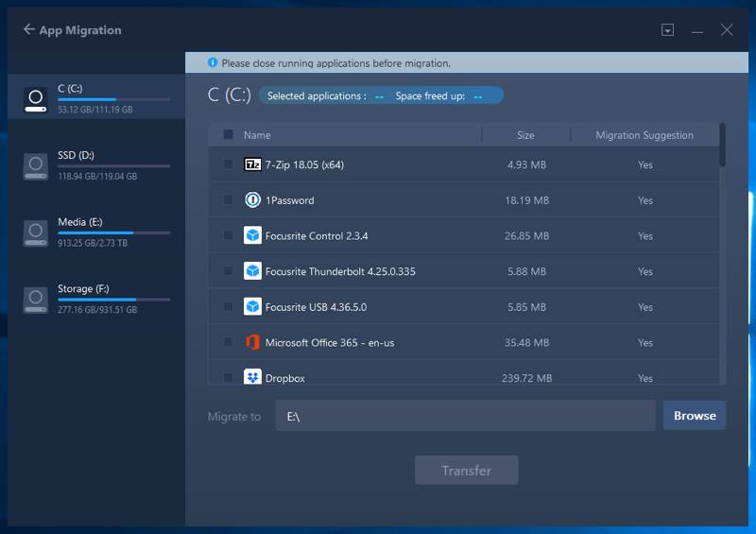Click the Dropbox application icon

(x=252, y=377)
